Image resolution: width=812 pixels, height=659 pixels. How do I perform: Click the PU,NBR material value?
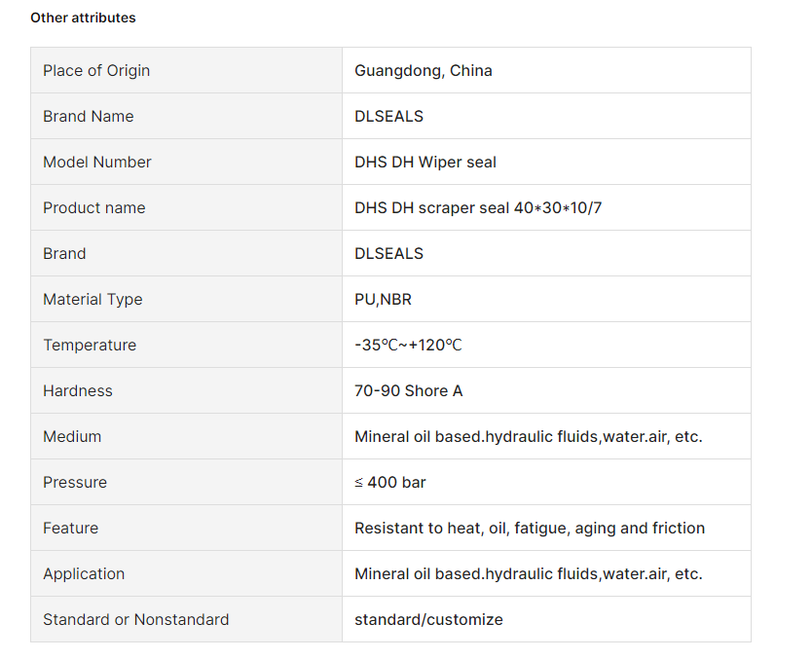click(383, 299)
